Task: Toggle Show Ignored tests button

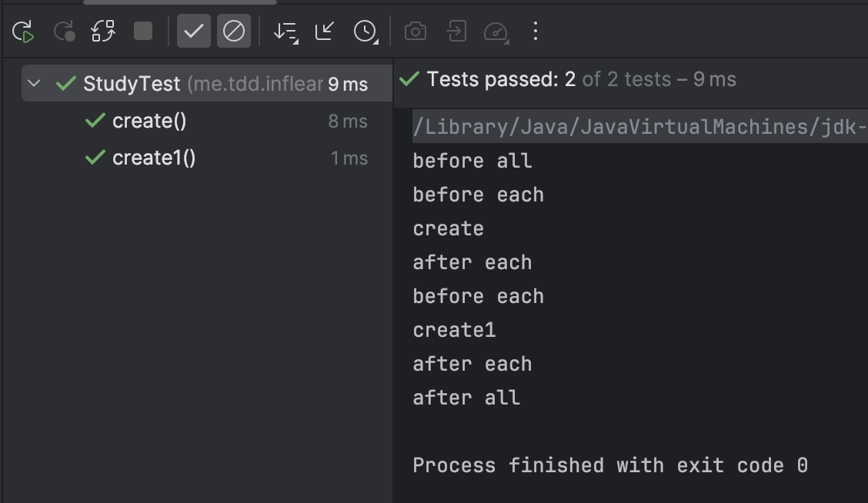Action: pyautogui.click(x=233, y=32)
